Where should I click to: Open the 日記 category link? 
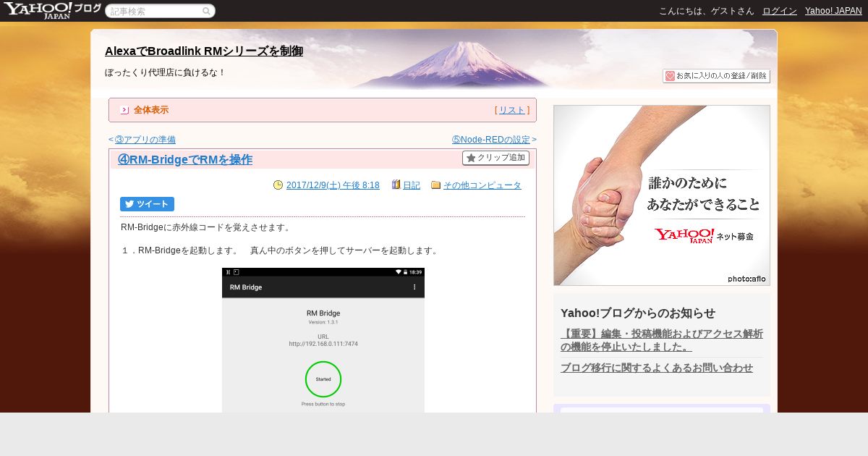412,185
